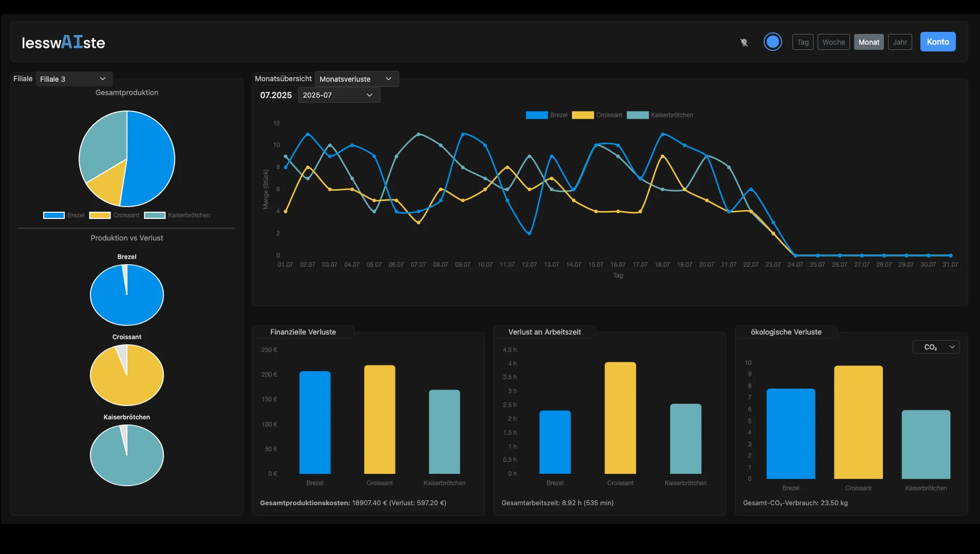This screenshot has width=980, height=554.
Task: Click the Kaiserbrötchen production vs loss pie
Action: point(127,455)
